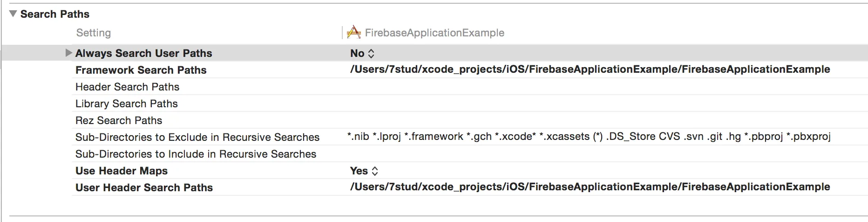
Task: Click the FirebaseApplicationExample target icon
Action: tap(354, 32)
